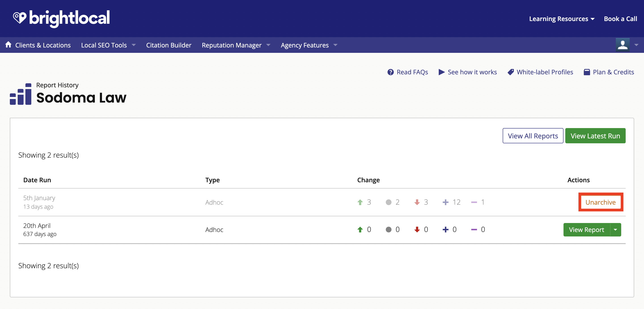This screenshot has height=309, width=644.
Task: Open the Read FAQs link
Action: pos(412,72)
